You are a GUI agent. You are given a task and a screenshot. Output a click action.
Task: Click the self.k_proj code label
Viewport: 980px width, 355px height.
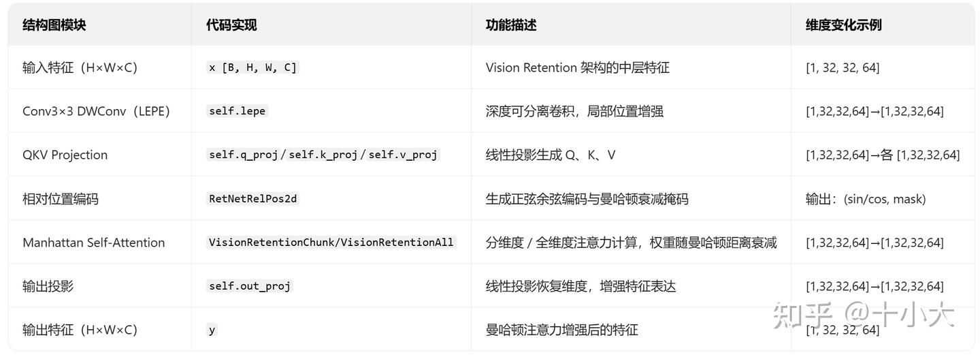point(323,155)
